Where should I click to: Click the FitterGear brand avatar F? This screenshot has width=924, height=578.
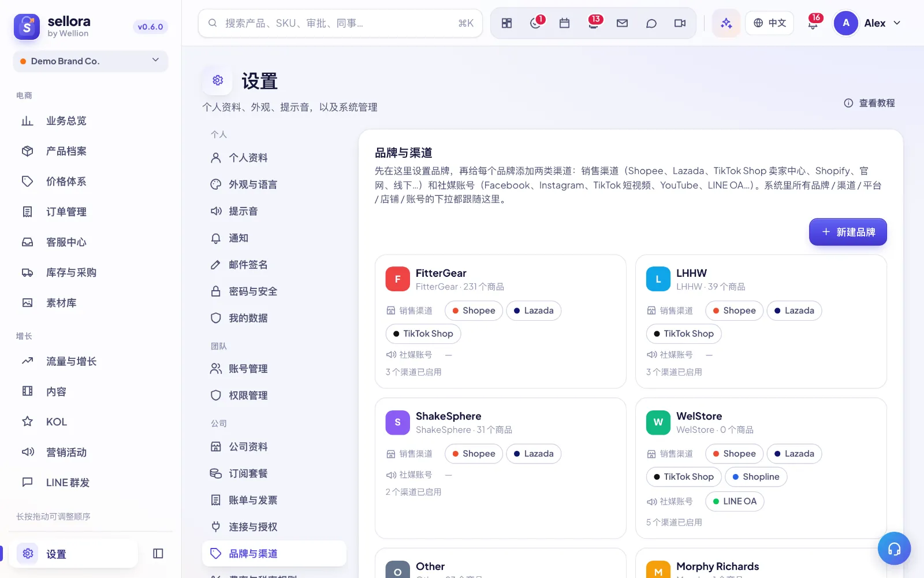coord(397,279)
